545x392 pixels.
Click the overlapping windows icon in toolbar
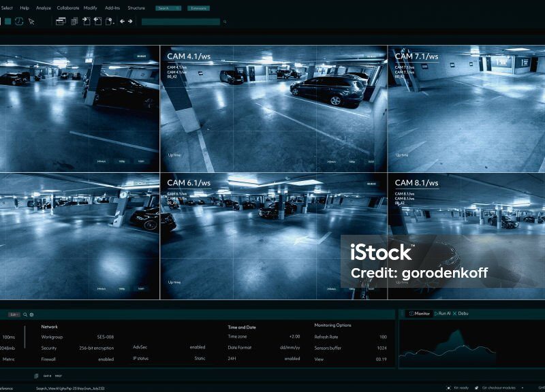pyautogui.click(x=60, y=22)
